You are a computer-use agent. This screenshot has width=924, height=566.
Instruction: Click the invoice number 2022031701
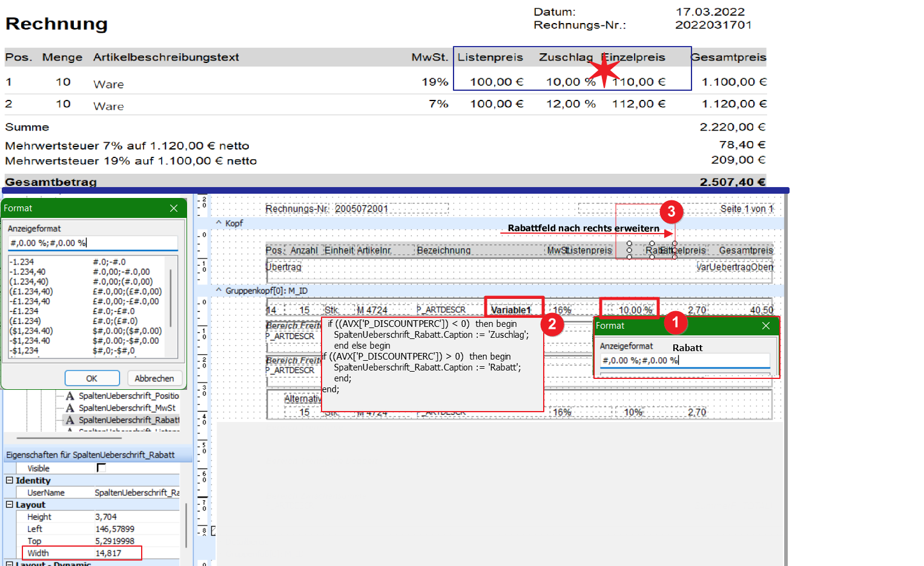[713, 25]
